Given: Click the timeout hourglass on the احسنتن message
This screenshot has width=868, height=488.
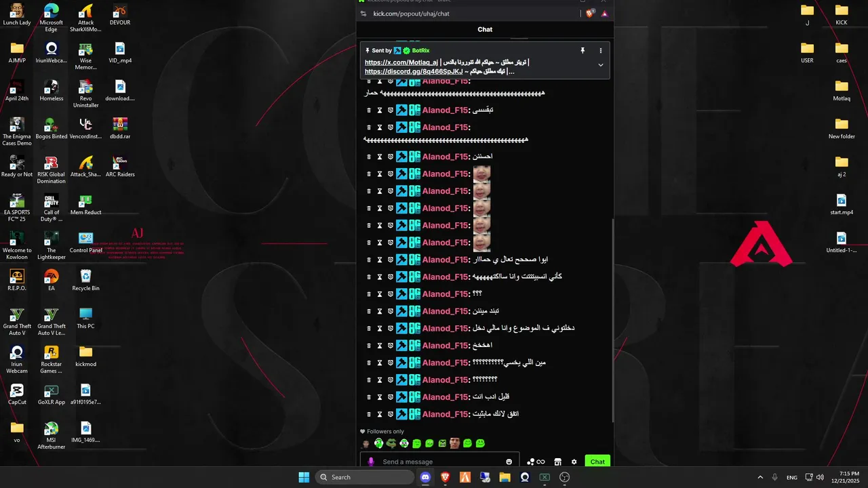Looking at the screenshot, I should click(x=380, y=157).
